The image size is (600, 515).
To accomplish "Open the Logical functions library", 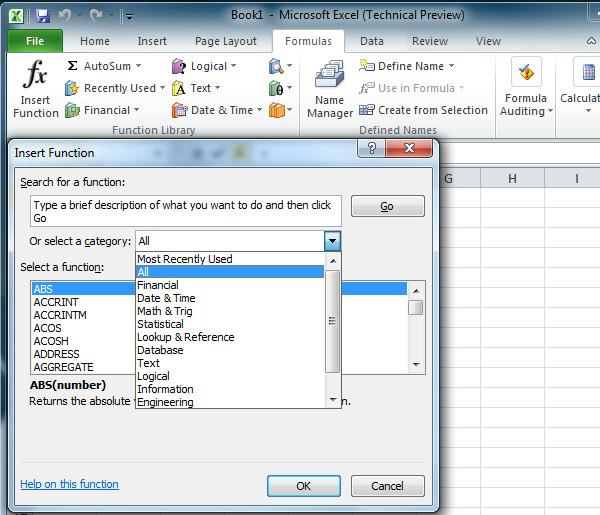I will (x=200, y=66).
